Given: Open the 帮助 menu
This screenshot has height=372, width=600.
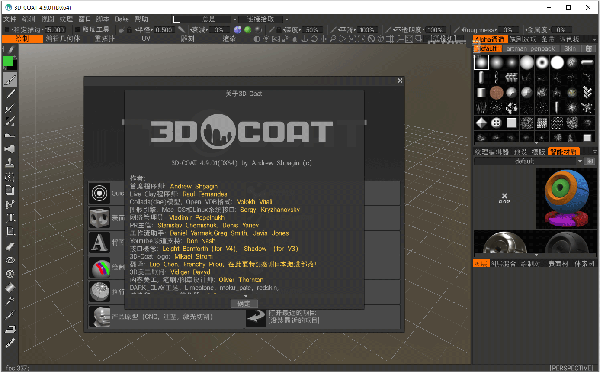Looking at the screenshot, I should point(141,19).
